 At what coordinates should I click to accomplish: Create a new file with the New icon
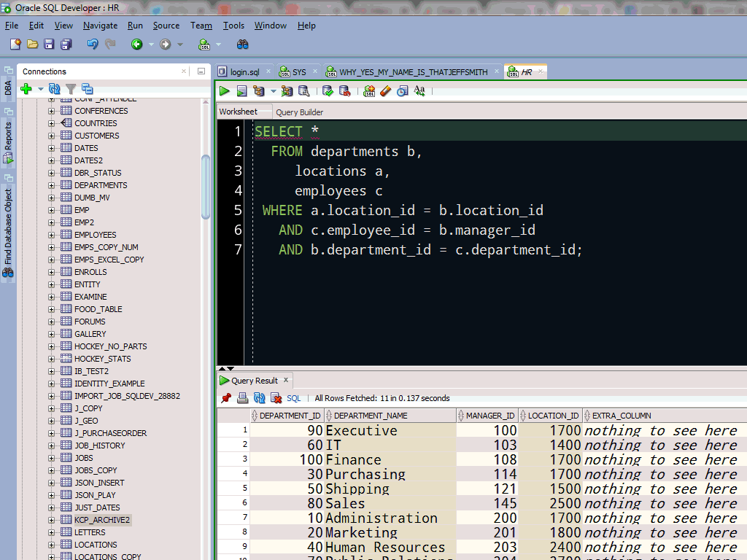(15, 44)
